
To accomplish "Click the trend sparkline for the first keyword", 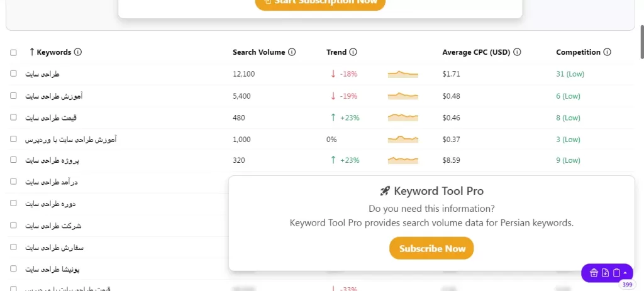I will tap(402, 74).
